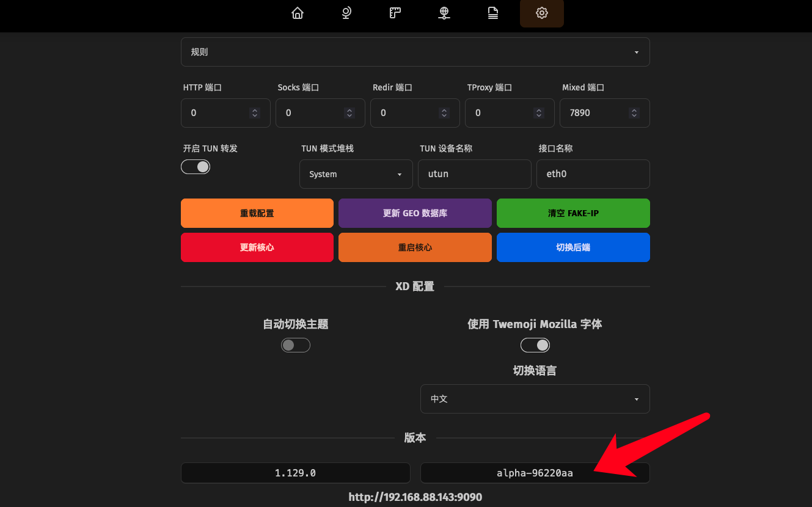Focus the TProxy 端口 input field
Screen dimensions: 812x507
point(510,113)
